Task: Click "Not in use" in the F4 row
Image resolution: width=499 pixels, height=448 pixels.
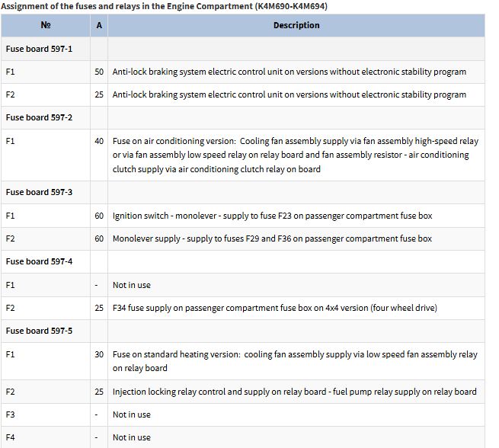Action: [x=132, y=437]
